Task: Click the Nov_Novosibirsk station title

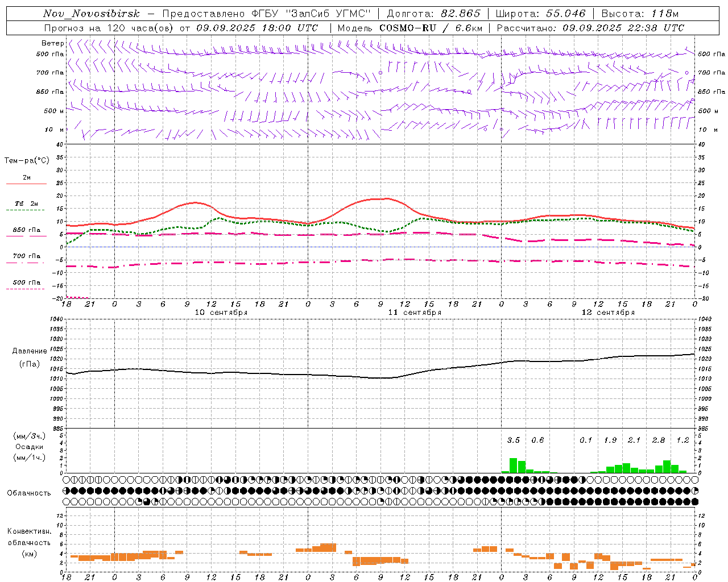Action: point(92,14)
